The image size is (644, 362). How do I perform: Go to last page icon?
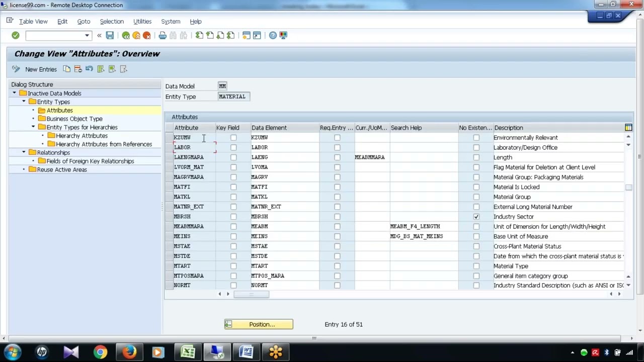[x=230, y=35]
